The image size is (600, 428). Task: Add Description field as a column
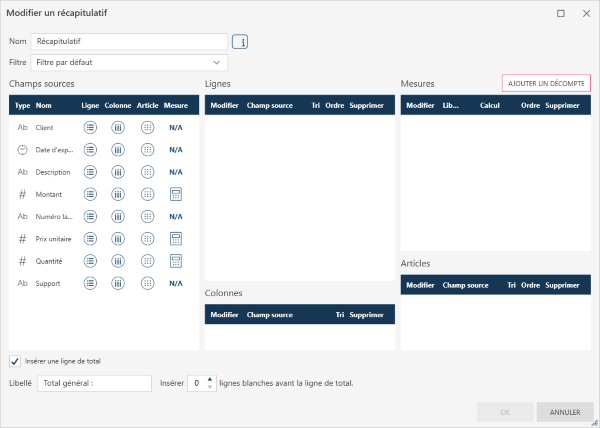(118, 172)
